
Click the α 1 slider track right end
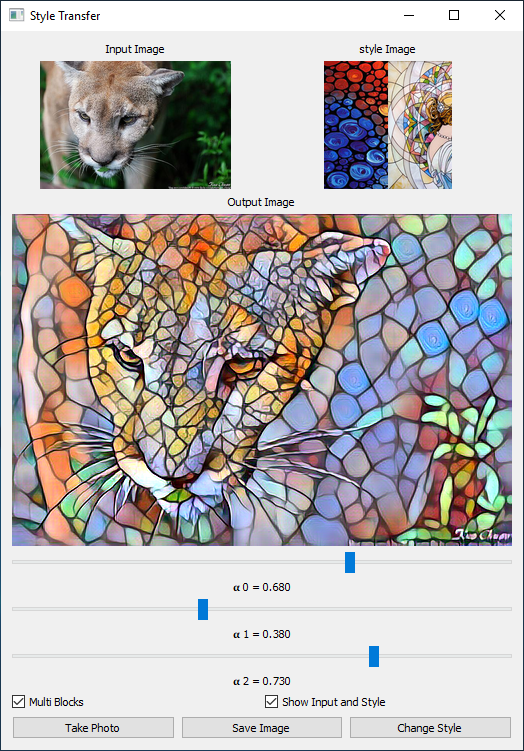click(x=509, y=609)
